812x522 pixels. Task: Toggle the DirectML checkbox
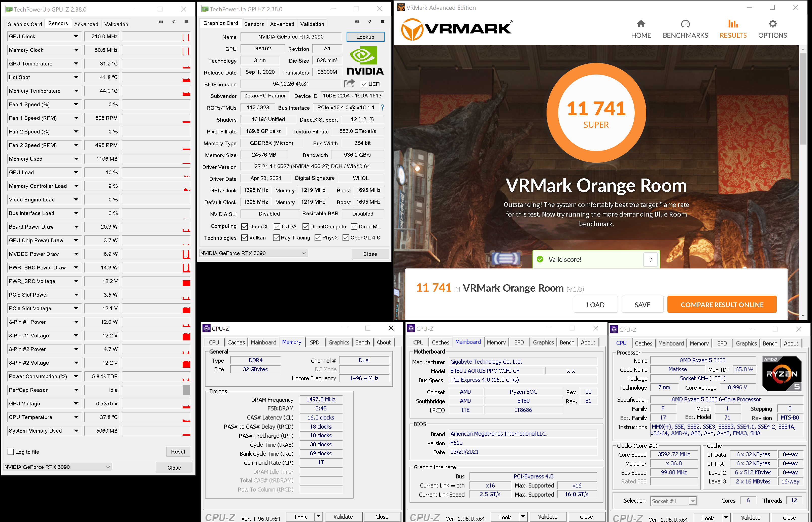354,226
